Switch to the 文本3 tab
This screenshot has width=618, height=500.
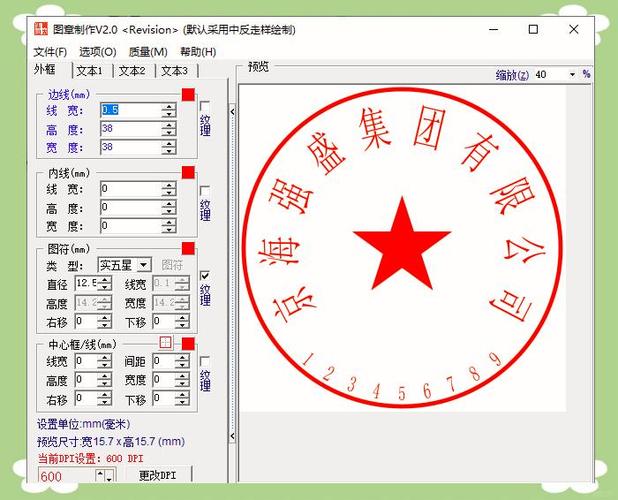(174, 71)
